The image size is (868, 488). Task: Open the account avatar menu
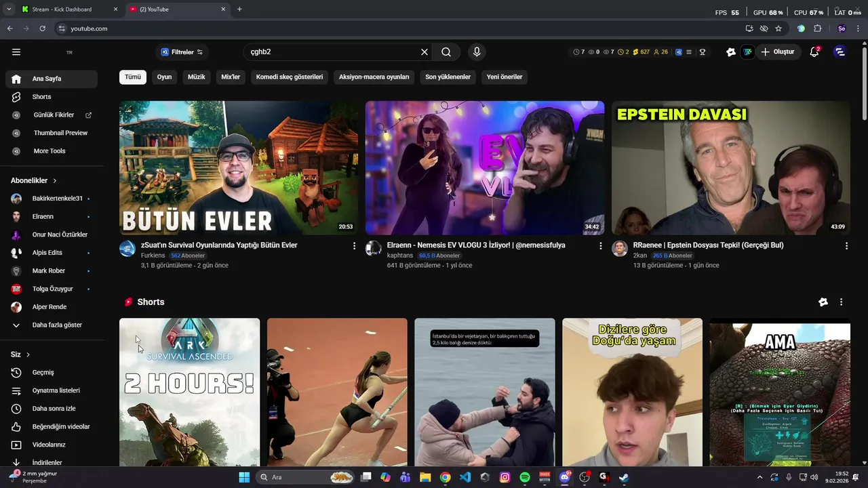click(840, 52)
